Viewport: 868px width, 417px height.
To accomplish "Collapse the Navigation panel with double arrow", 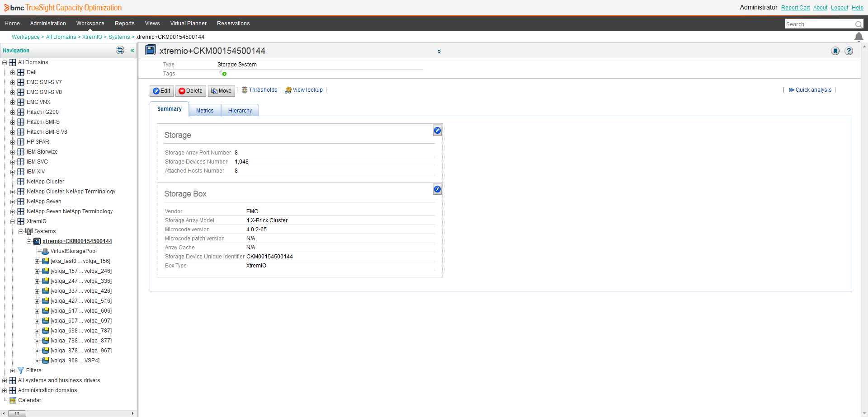I will tap(132, 51).
